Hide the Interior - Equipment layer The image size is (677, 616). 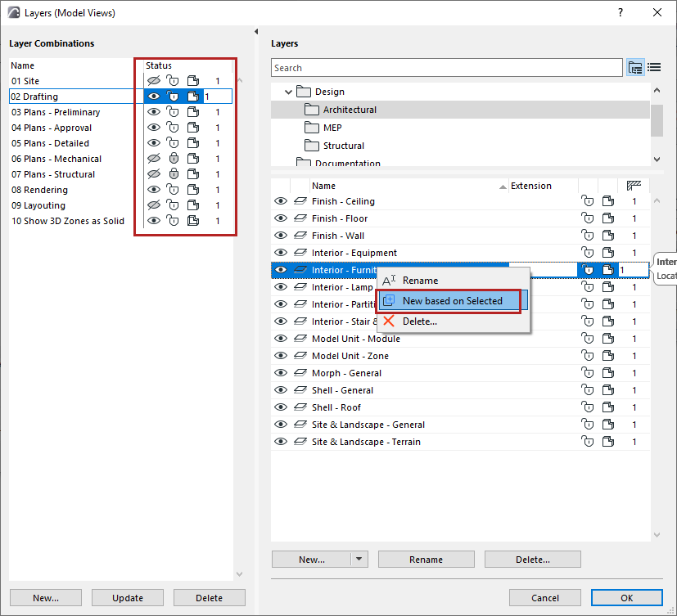click(281, 253)
